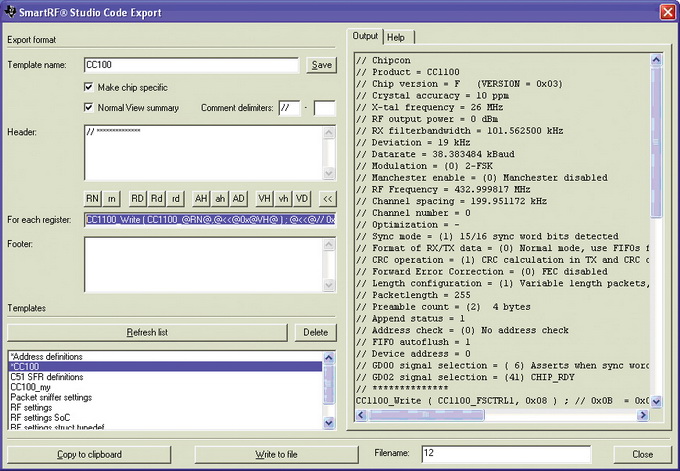Click the For each register field
Viewport: 680px width, 471px height.
[x=210, y=220]
